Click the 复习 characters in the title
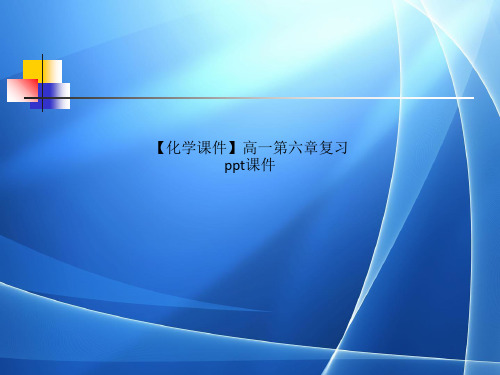Screen dimensions: 500x375 click(x=333, y=148)
